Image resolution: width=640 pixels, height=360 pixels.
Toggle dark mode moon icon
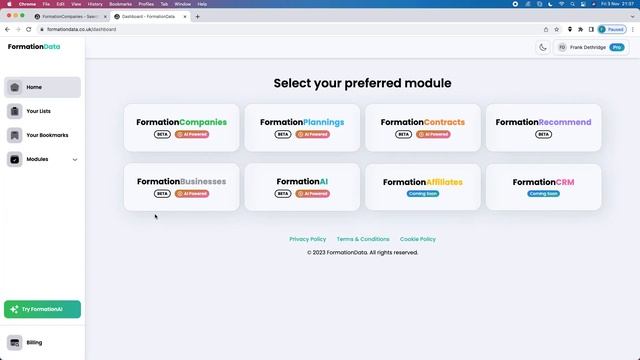[543, 47]
